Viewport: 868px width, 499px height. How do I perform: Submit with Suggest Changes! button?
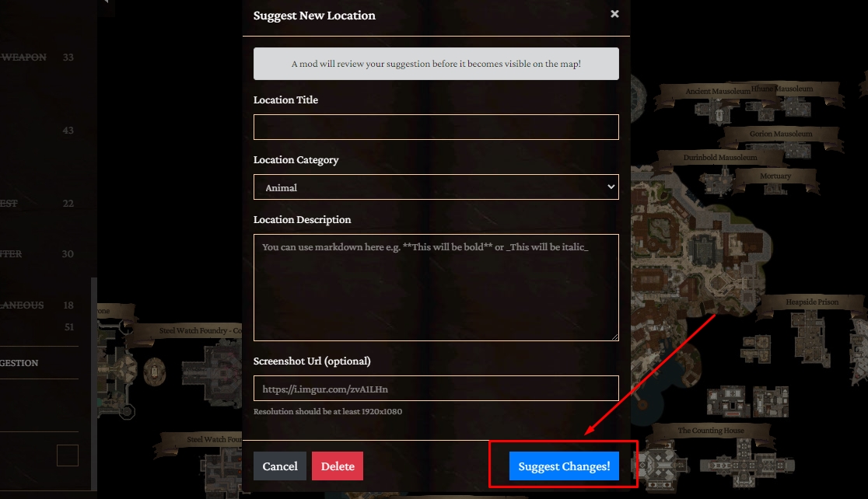pyautogui.click(x=564, y=466)
